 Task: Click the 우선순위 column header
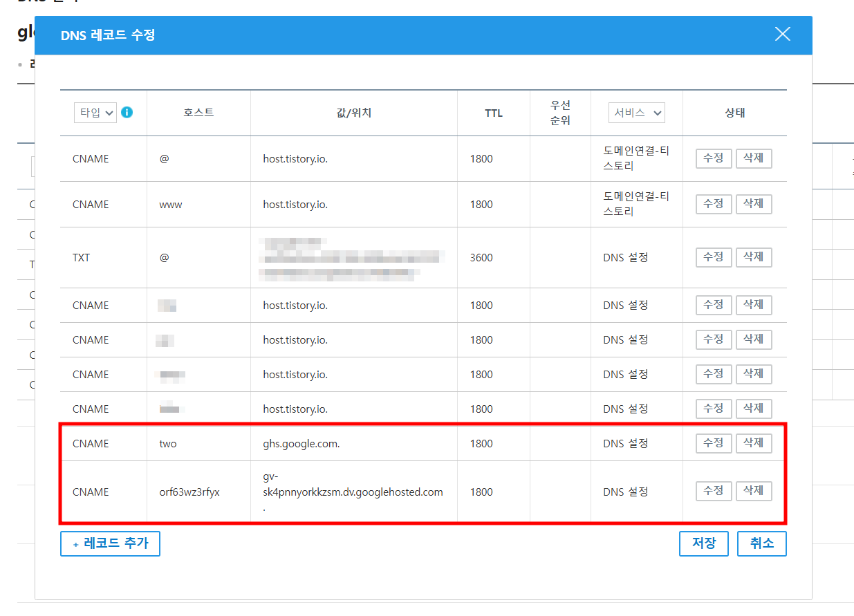pos(560,113)
